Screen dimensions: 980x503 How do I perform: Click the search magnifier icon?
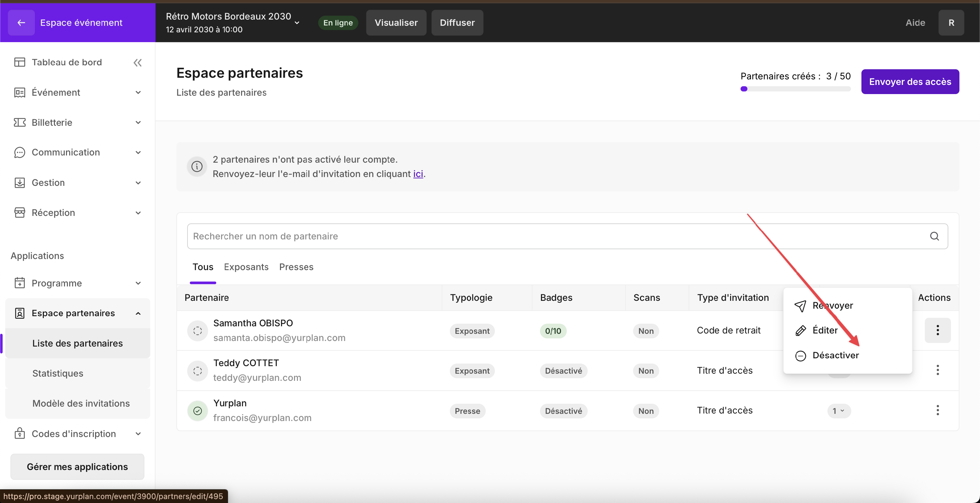934,236
